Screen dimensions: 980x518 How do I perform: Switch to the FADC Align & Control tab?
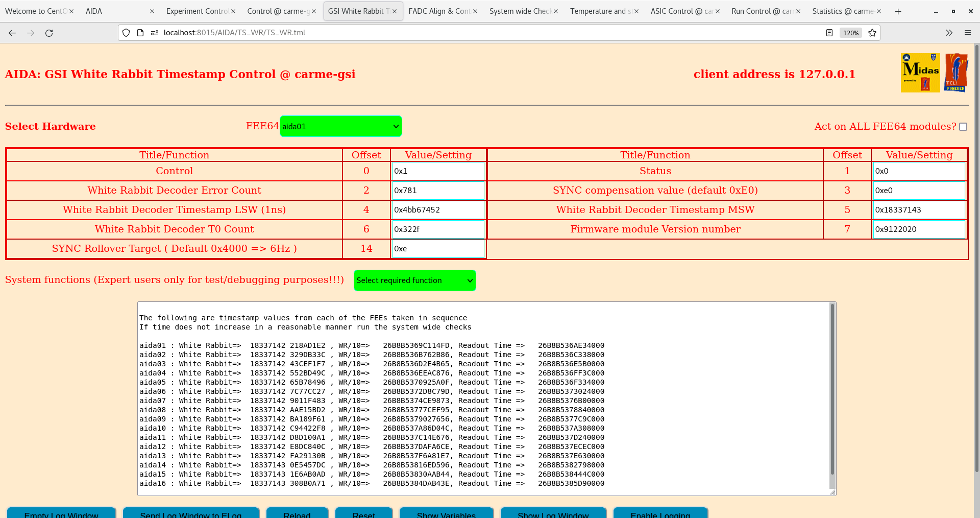click(440, 11)
